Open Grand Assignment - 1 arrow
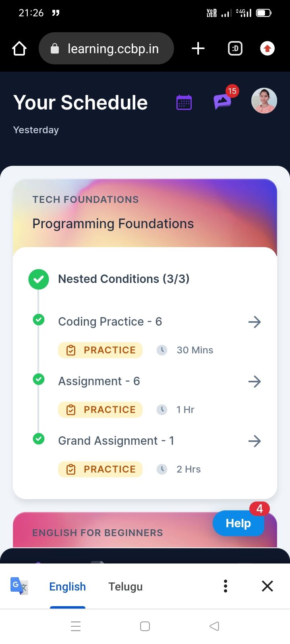This screenshot has width=290, height=644. (x=255, y=441)
